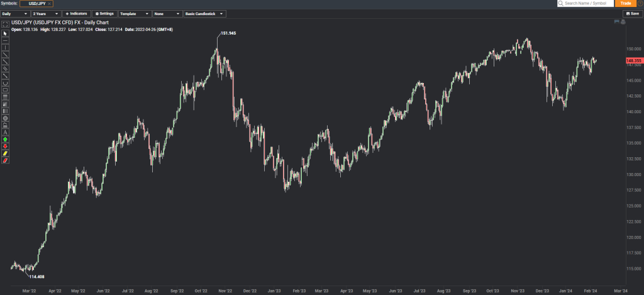
Task: Click the orange Trade button
Action: (624, 4)
